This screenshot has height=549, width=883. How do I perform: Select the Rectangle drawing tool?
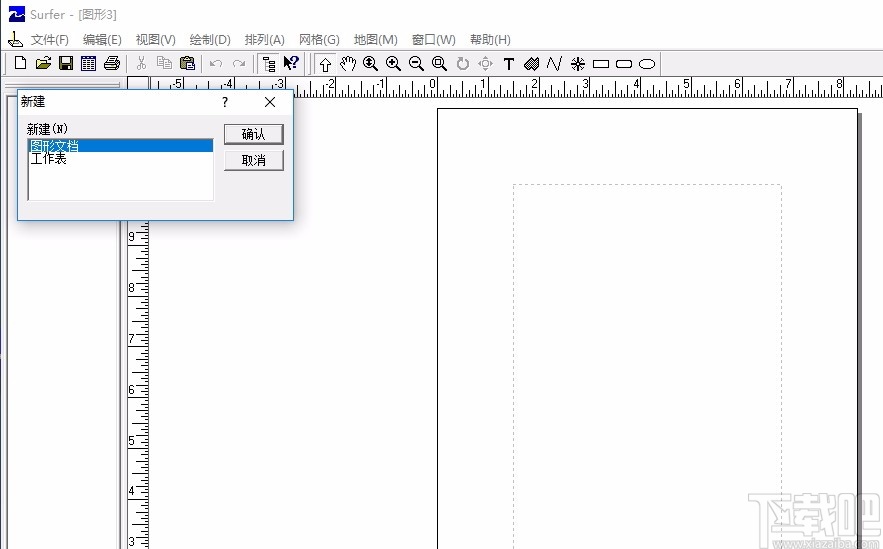click(601, 64)
